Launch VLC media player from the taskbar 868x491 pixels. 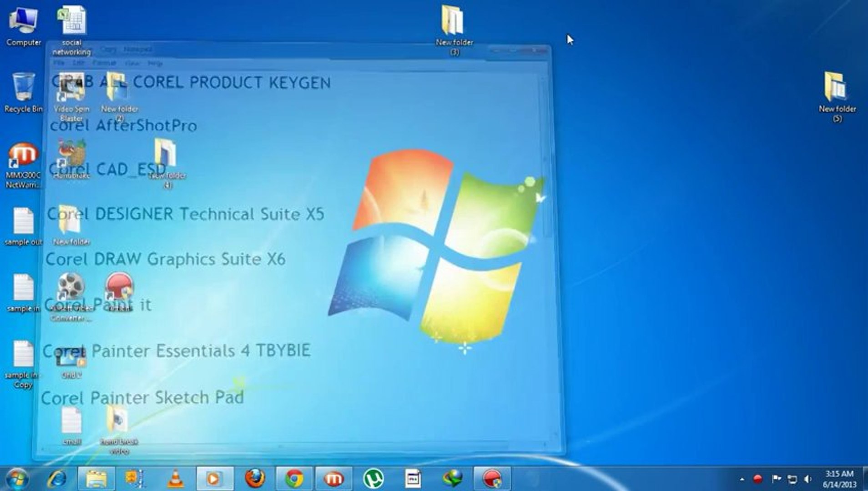(175, 477)
